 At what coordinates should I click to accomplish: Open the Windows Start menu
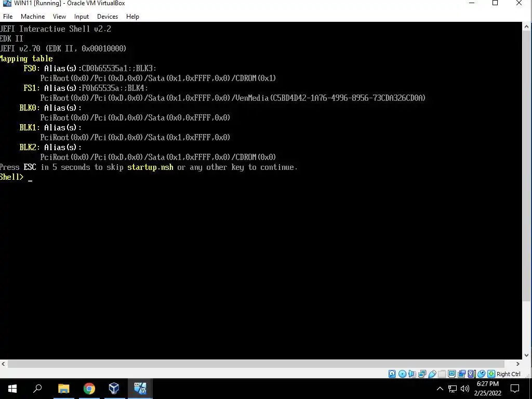click(12, 389)
